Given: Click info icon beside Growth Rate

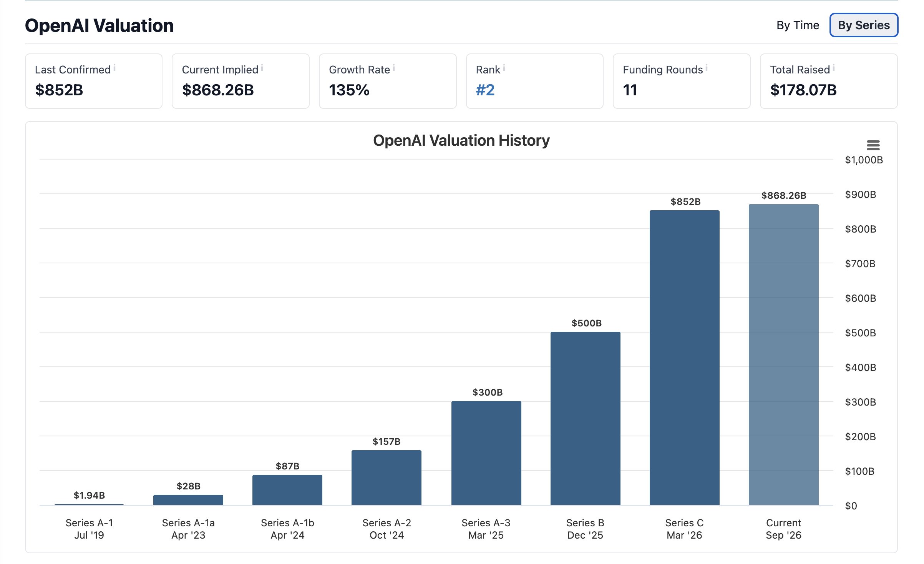Looking at the screenshot, I should [x=394, y=68].
